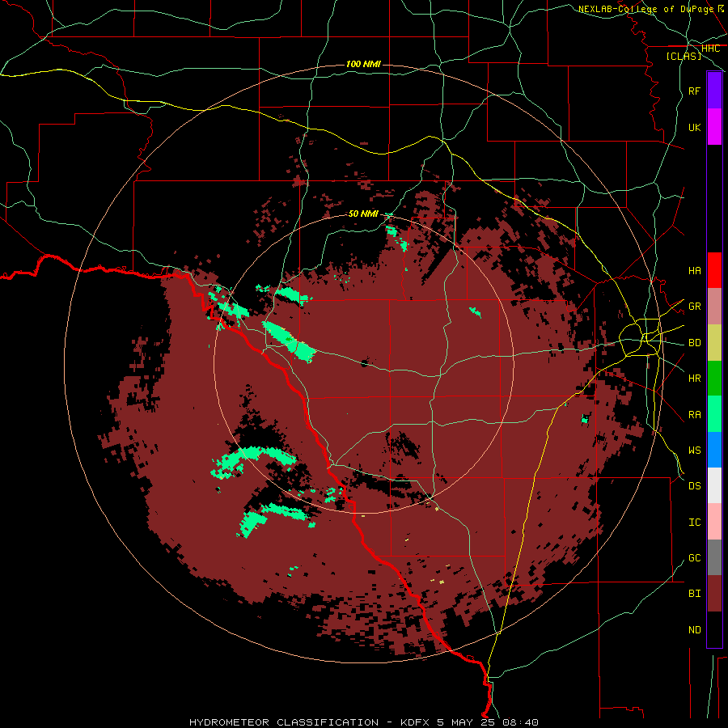Click the purple RF legend swatch
728x728 pixels.
pos(714,91)
